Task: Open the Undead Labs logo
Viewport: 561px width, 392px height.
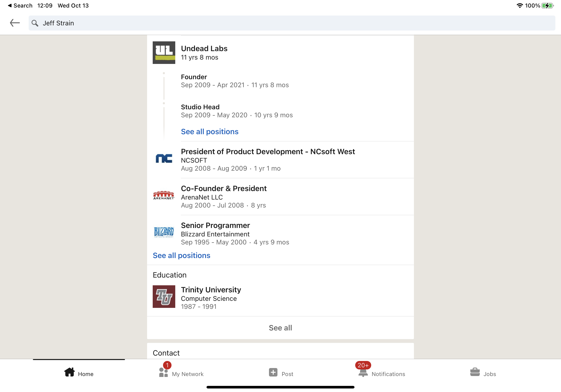Action: pos(164,53)
